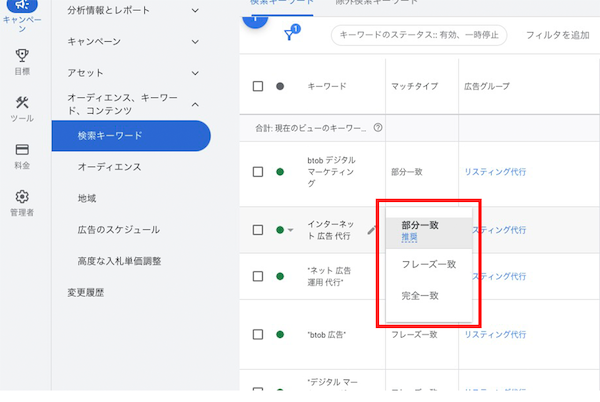The width and height of the screenshot is (600, 402).
Task: Check the box for btob デジタル マーケティング
Action: click(x=258, y=172)
